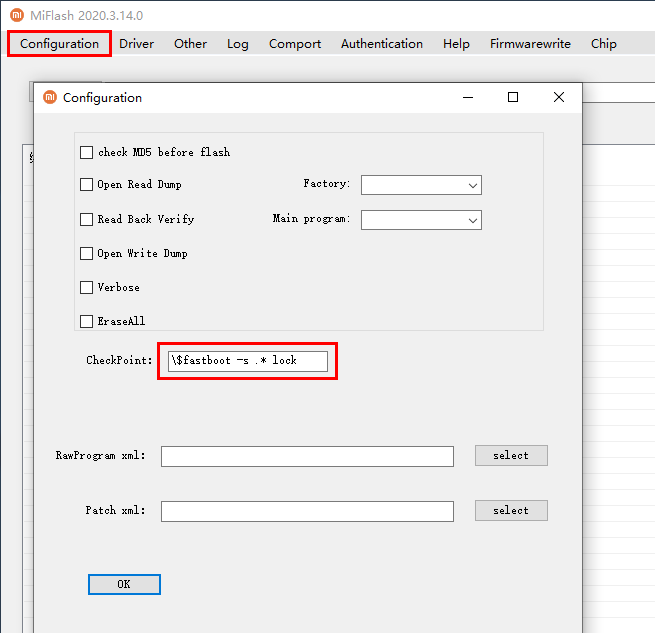
Task: Minimize the Configuration dialog
Action: tap(468, 97)
